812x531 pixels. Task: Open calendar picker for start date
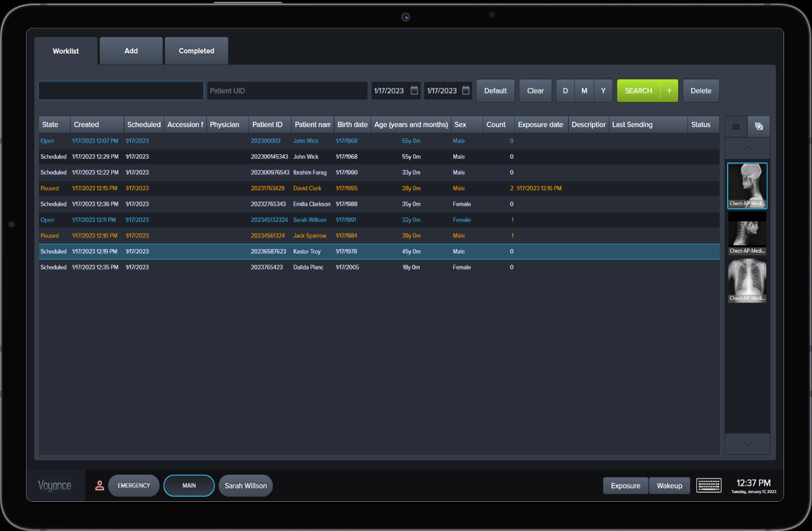click(x=414, y=90)
